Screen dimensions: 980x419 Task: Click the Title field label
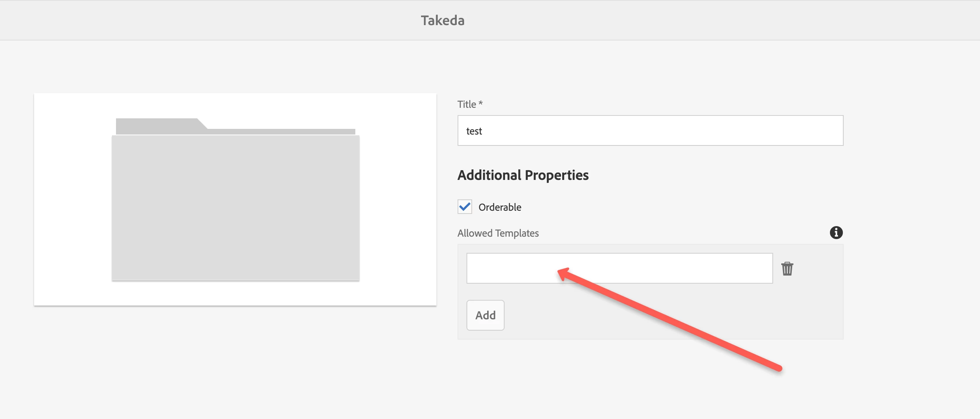tap(470, 104)
